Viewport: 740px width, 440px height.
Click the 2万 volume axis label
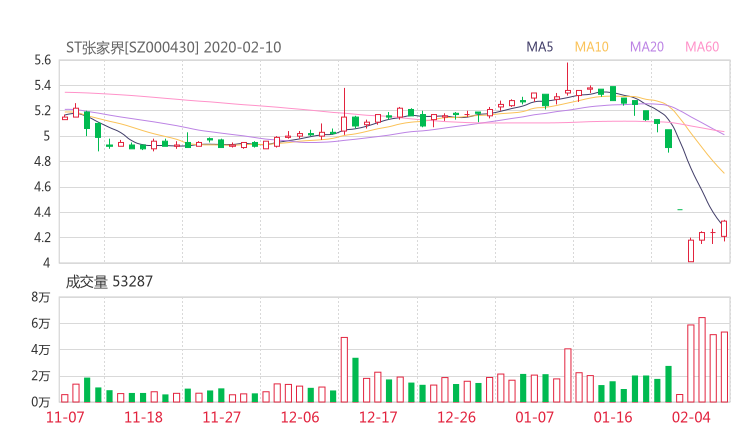tap(41, 376)
